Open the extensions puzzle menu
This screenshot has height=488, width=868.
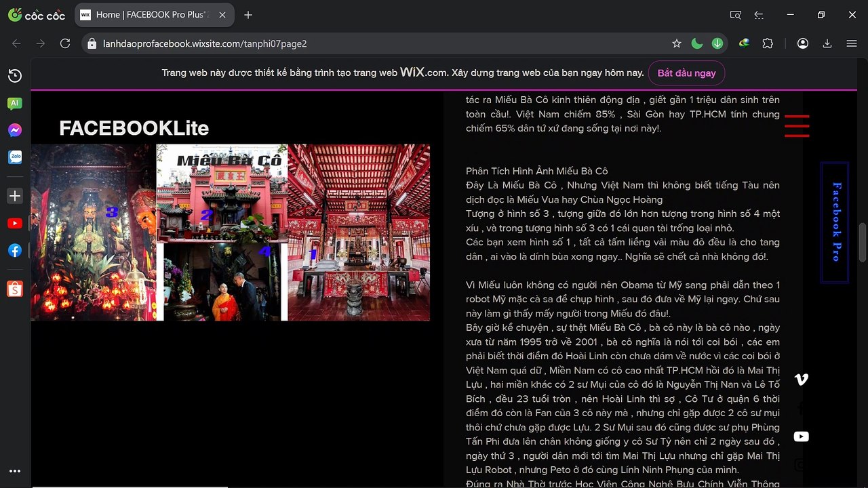[768, 43]
